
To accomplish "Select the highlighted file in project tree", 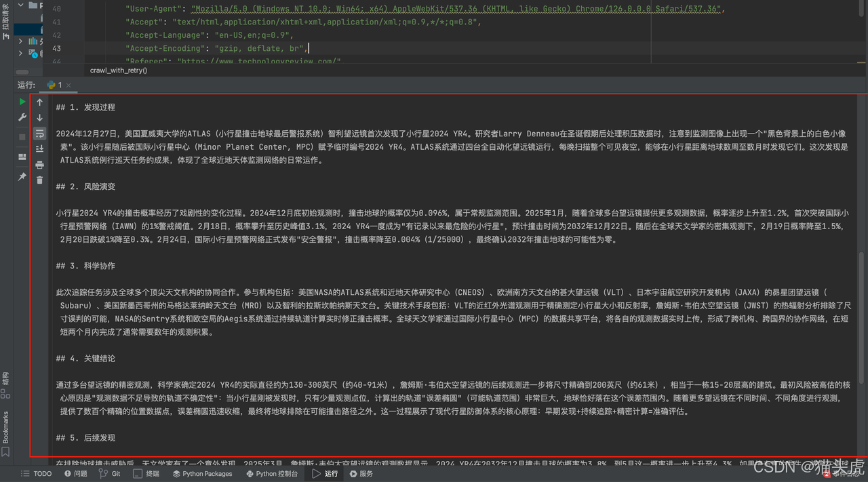I will pos(28,29).
